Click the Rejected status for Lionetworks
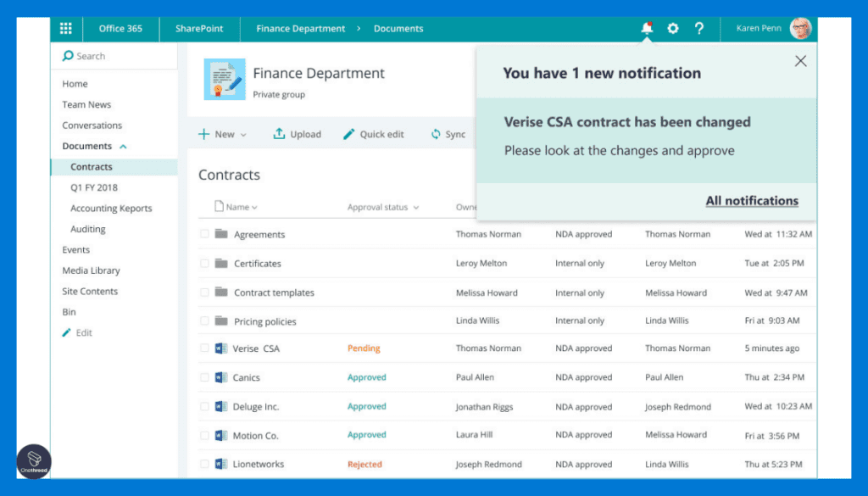Viewport: 868px width, 496px height. coord(364,464)
